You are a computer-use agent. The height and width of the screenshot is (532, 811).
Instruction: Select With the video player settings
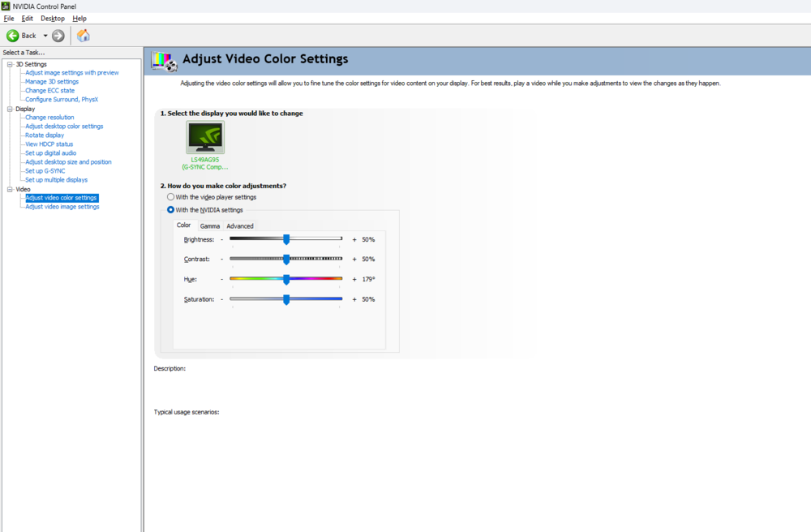(x=170, y=197)
